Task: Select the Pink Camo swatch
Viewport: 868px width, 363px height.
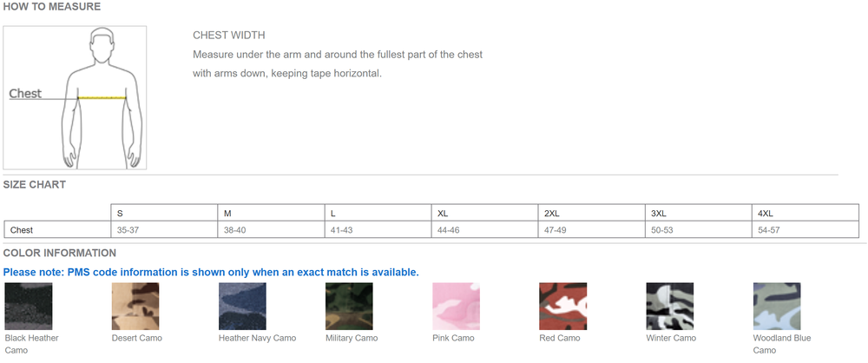Action: (x=456, y=306)
